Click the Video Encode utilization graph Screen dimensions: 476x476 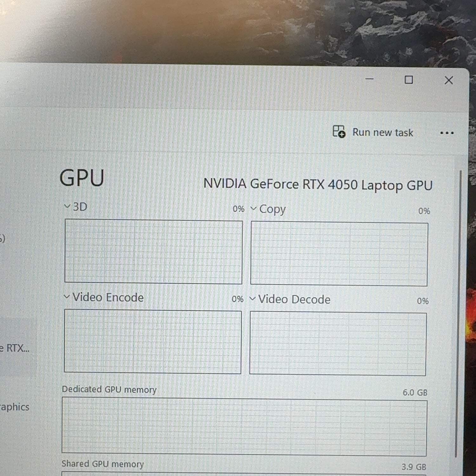153,341
